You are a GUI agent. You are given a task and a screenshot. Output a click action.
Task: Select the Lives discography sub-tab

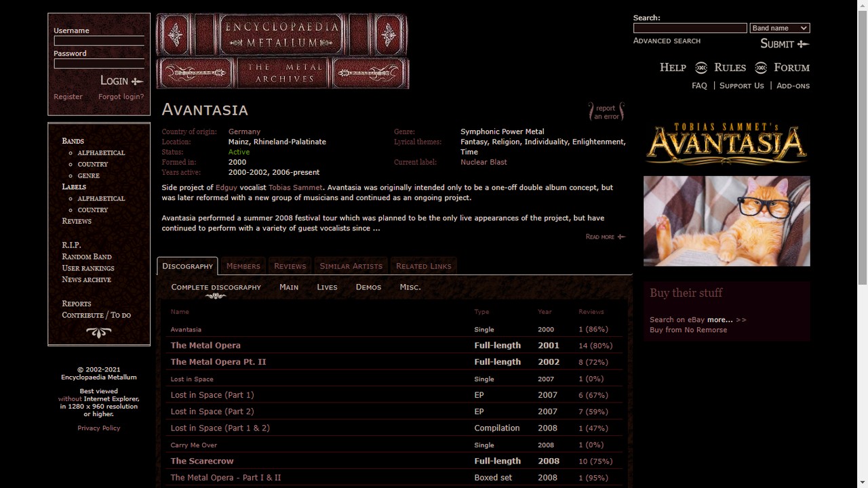(x=327, y=287)
